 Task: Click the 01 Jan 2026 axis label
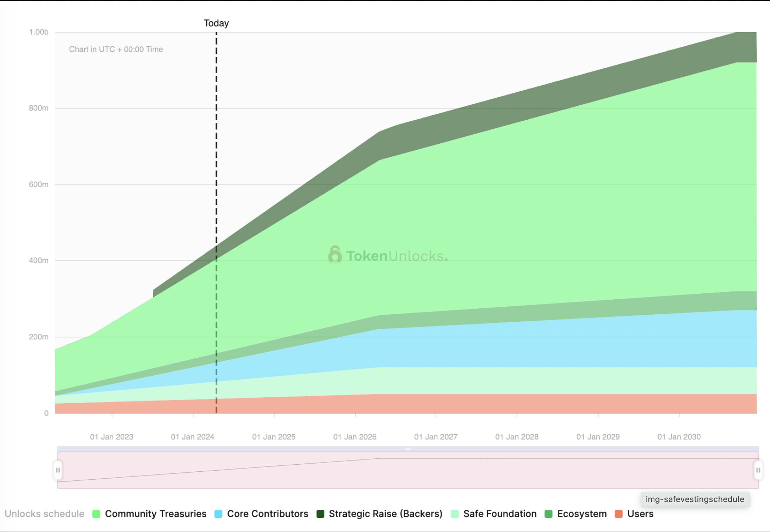(x=355, y=437)
